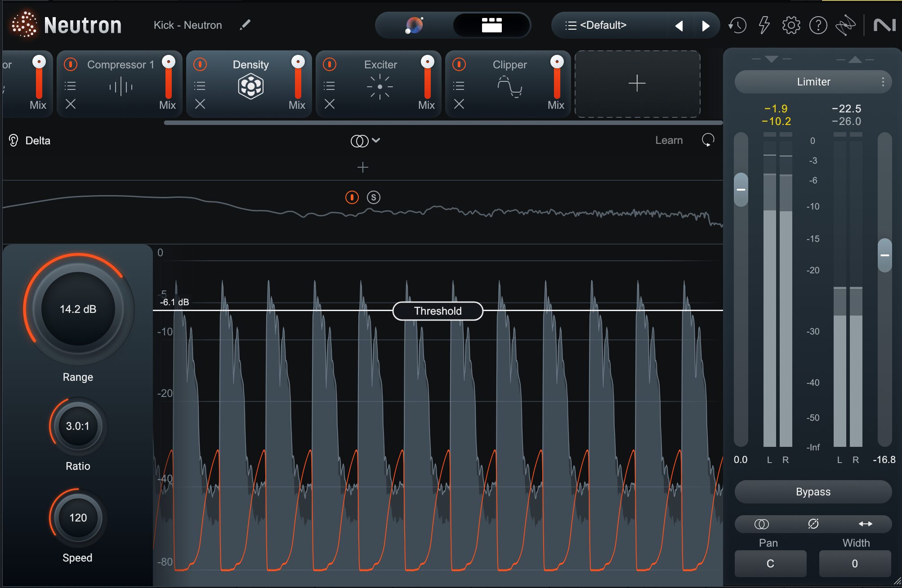Solo the band with S button
This screenshot has height=588, width=902.
point(373,197)
